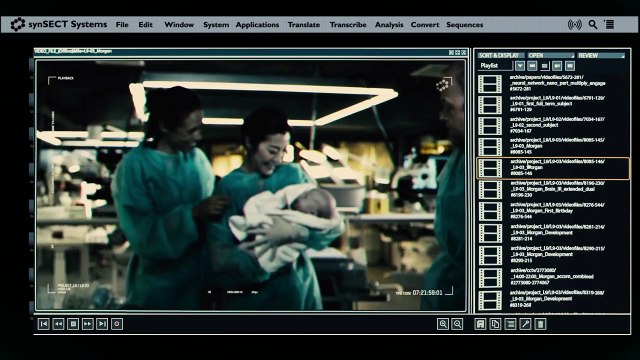The width and height of the screenshot is (640, 360).
Task: Open the Analysis menu
Action: coord(389,25)
